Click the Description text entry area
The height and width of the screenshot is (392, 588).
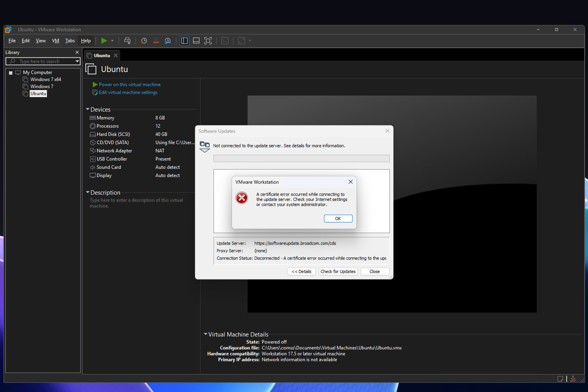[x=136, y=203]
